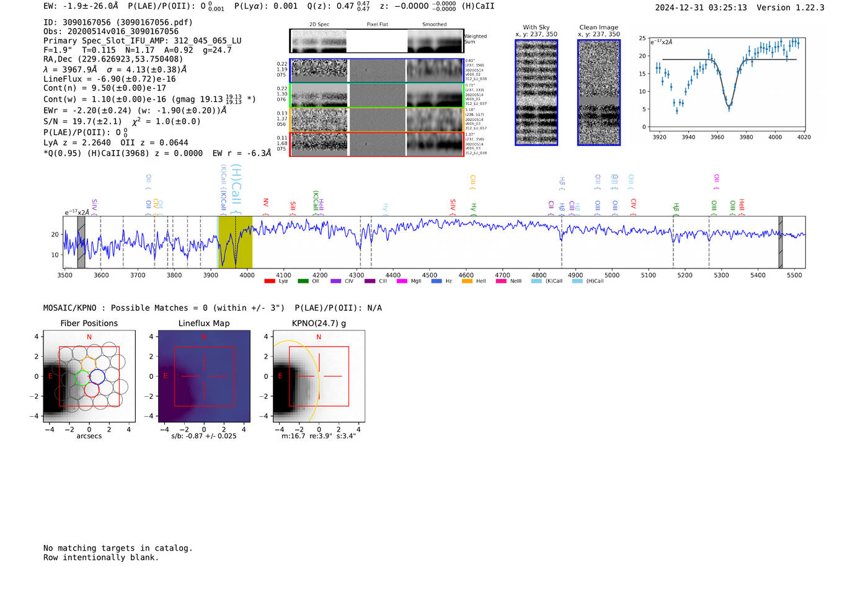The width and height of the screenshot is (868, 591).
Task: Click the green fiber circle in Fiber Positions
Action: point(82,377)
